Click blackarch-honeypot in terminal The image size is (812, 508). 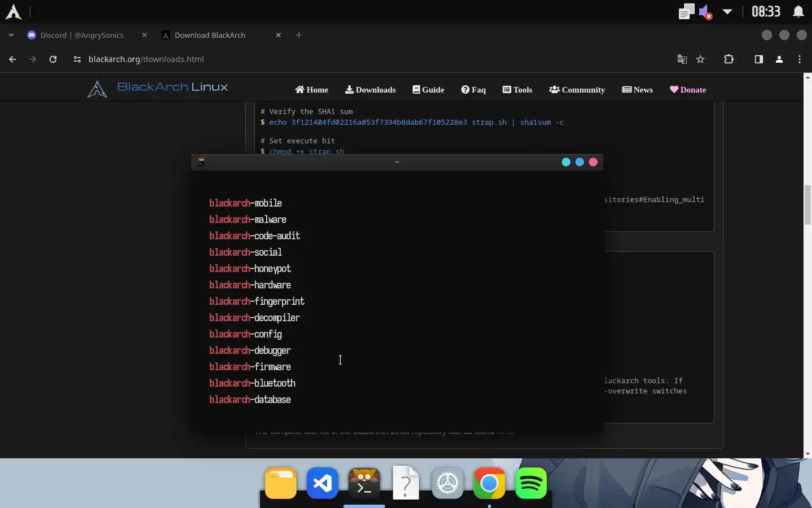click(250, 269)
